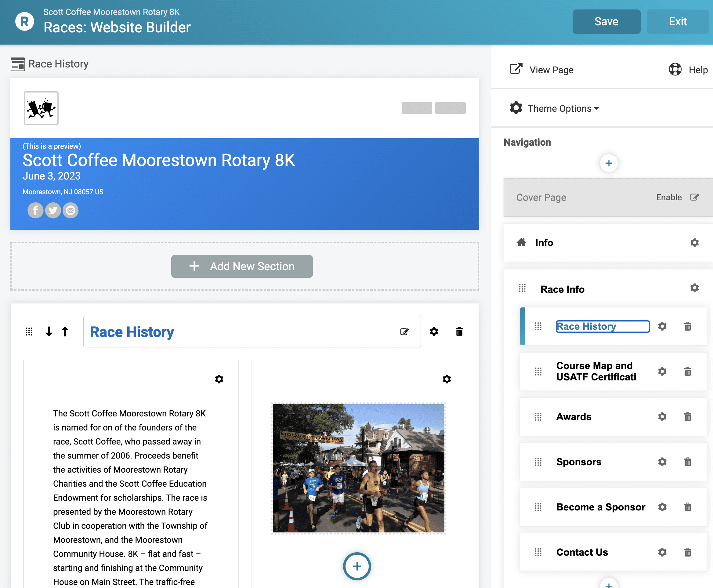Open Contact Us settings gear

tap(662, 553)
